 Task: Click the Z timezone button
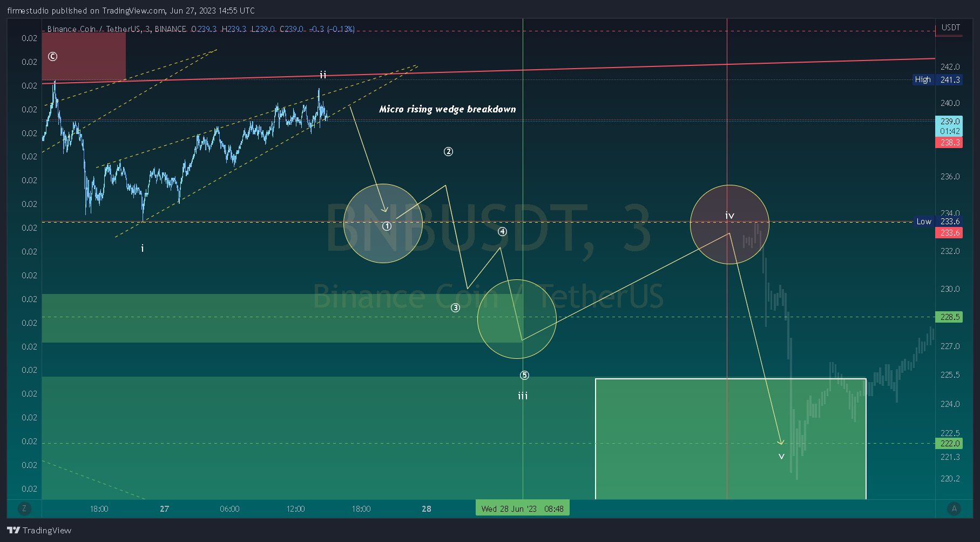pos(24,508)
